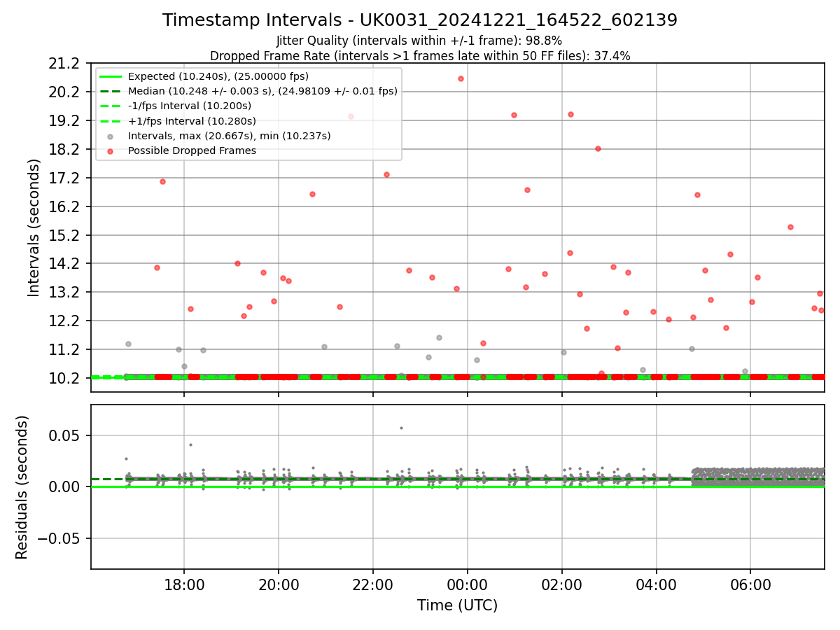Select the 'Jitter Quality' 98.8% subtitle line
This screenshot has height=630, width=840.
pyautogui.click(x=419, y=41)
